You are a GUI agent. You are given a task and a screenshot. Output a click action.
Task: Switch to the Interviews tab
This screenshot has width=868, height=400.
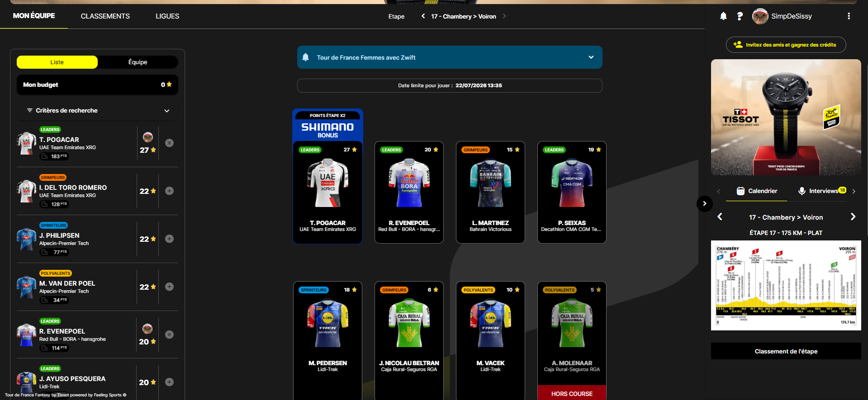pyautogui.click(x=822, y=191)
